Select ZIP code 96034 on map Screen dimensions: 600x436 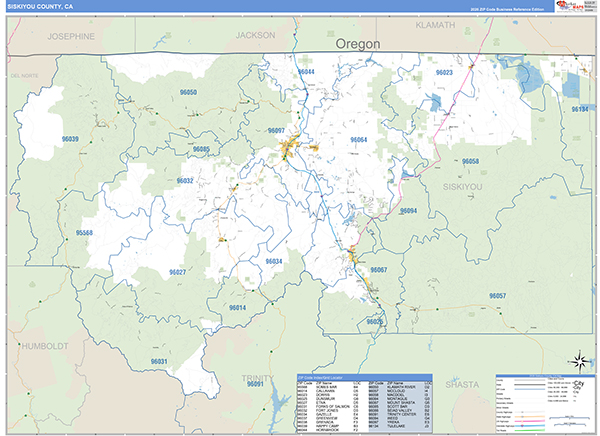pyautogui.click(x=274, y=261)
